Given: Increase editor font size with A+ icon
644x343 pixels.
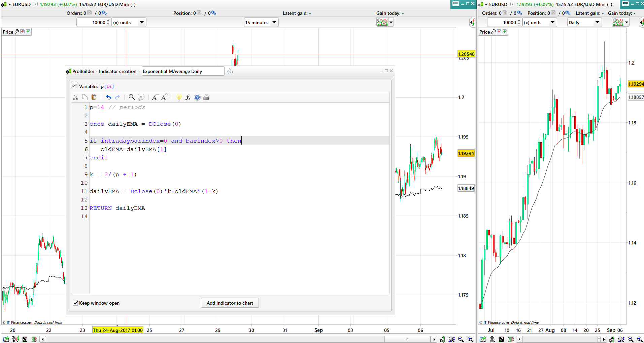Looking at the screenshot, I should pos(164,97).
